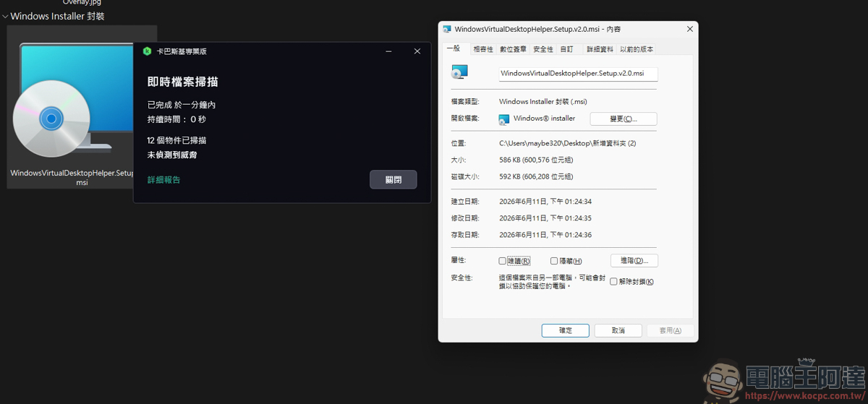Toggle the 唯讀 checkbox
Screen dimensions: 868x404
(502, 261)
